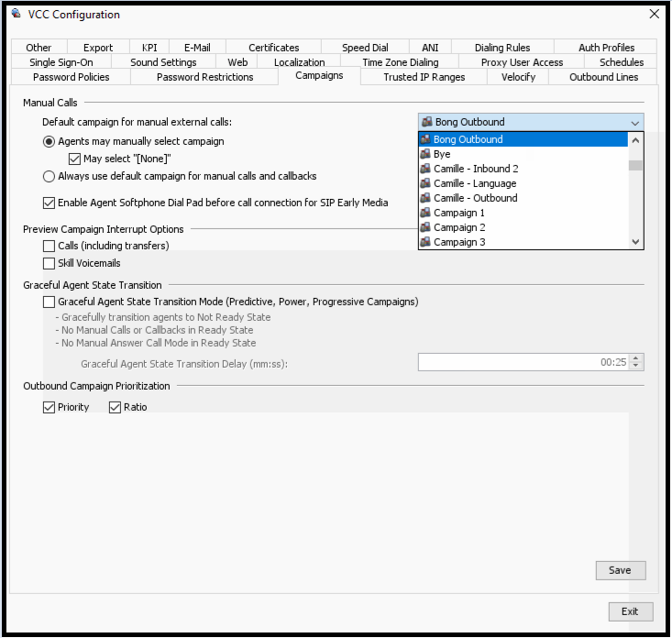Click the VCC Configuration app icon in title bar
The width and height of the screenshot is (672, 638).
point(17,14)
